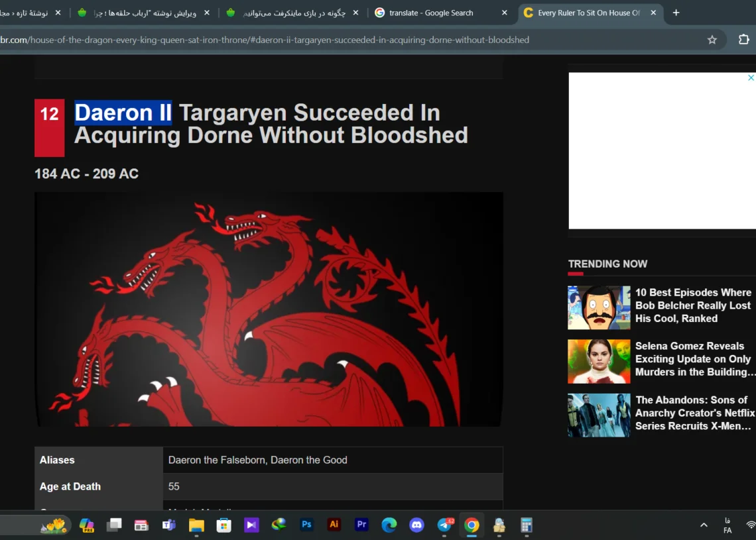Screen dimensions: 756x540
Task: Open a new browser tab
Action: [x=676, y=13]
